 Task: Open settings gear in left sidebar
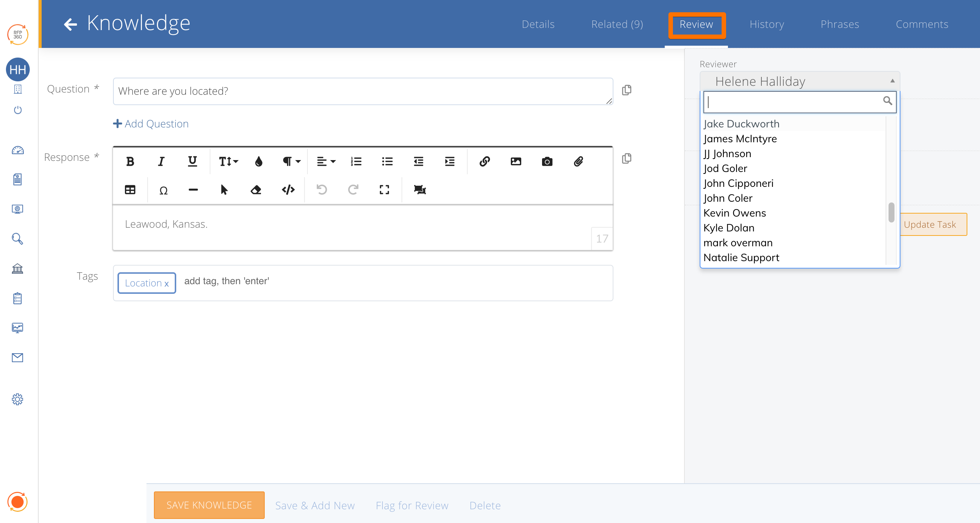pos(17,399)
